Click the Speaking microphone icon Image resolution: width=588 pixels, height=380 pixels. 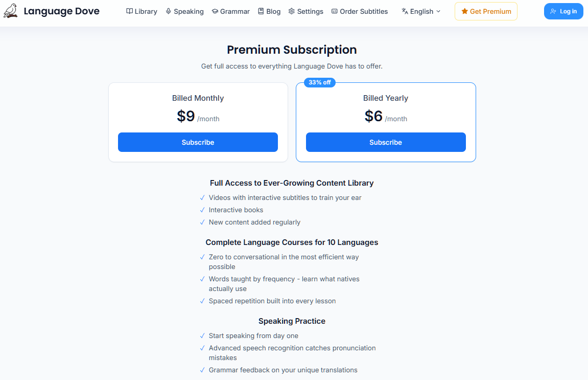(169, 11)
